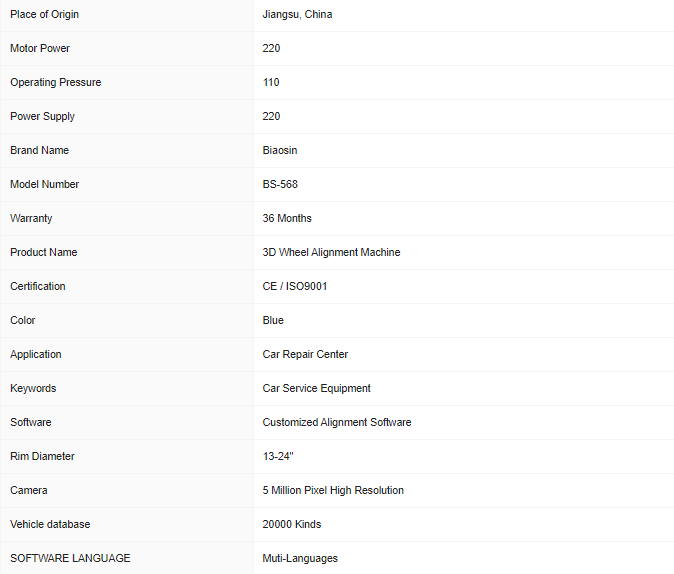Select the 'Biaosin' brand name value
674x574 pixels.
(x=280, y=150)
